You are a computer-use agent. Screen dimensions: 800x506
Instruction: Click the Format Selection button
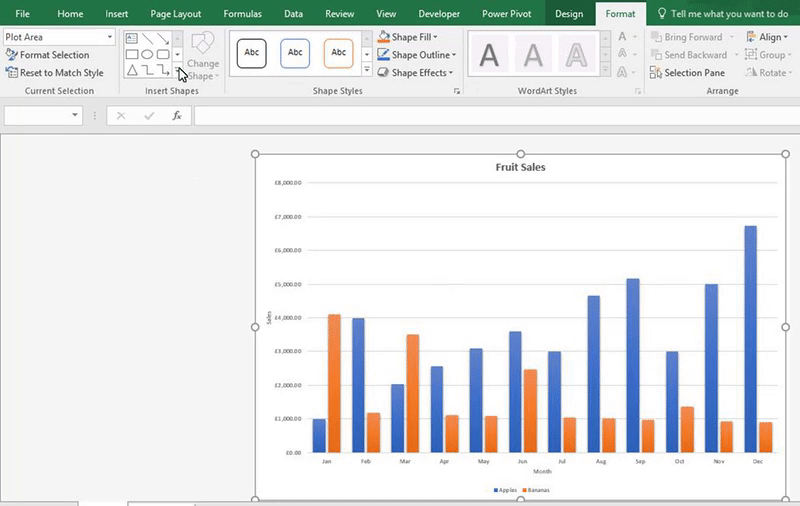point(54,55)
